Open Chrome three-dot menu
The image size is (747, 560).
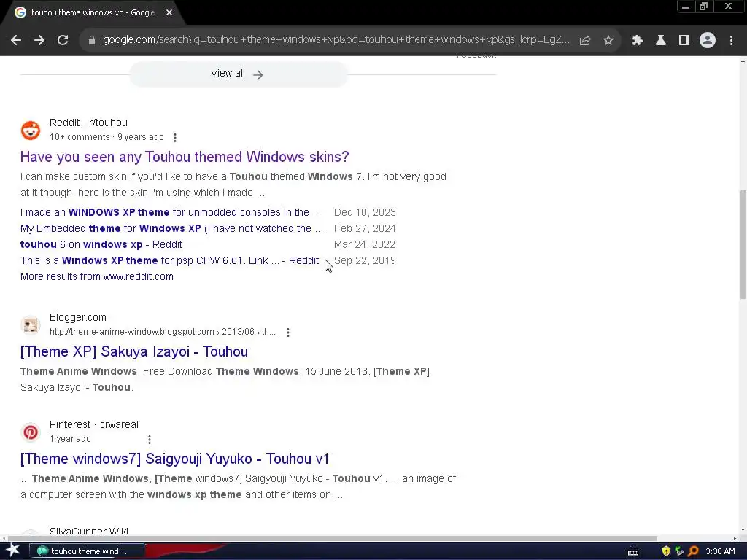pos(731,41)
